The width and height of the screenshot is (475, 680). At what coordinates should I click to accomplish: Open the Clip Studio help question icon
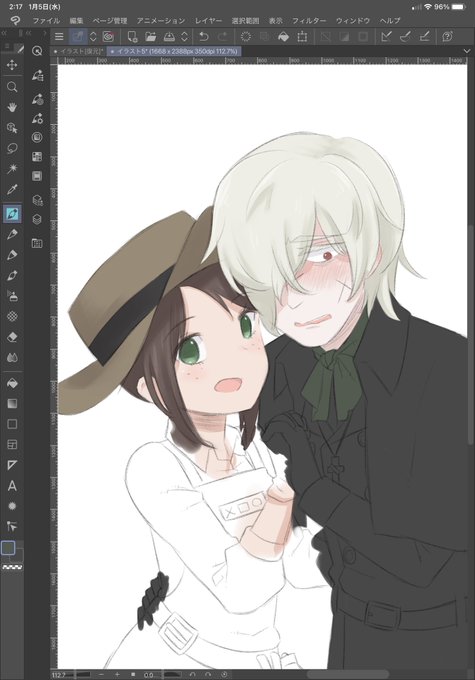click(447, 37)
